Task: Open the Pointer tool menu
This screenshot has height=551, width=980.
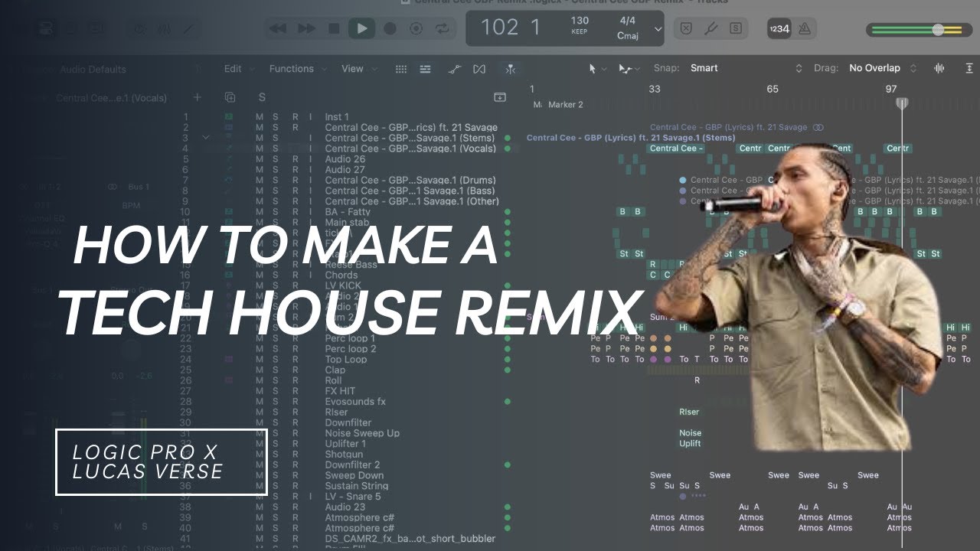Action: [x=596, y=69]
